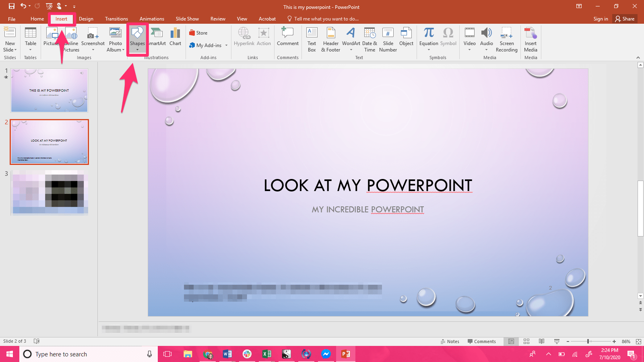Click the Undo arrow icon
The height and width of the screenshot is (362, 644).
tap(23, 6)
